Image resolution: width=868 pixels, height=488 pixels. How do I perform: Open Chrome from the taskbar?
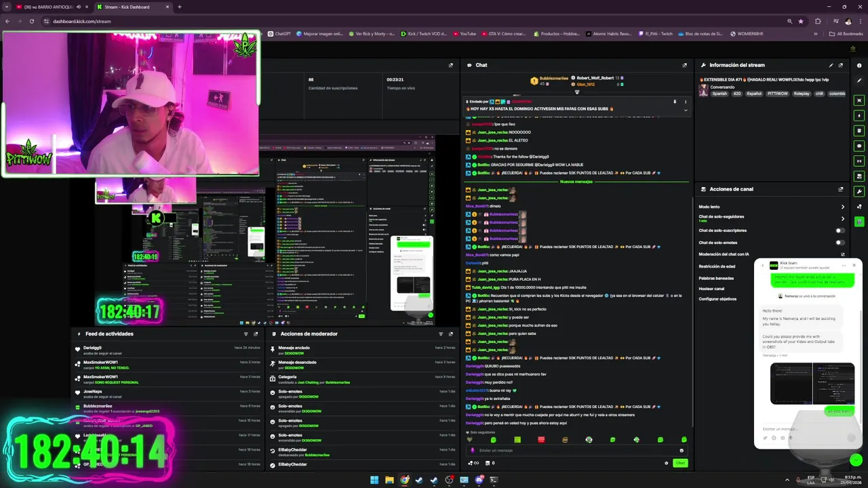(404, 480)
